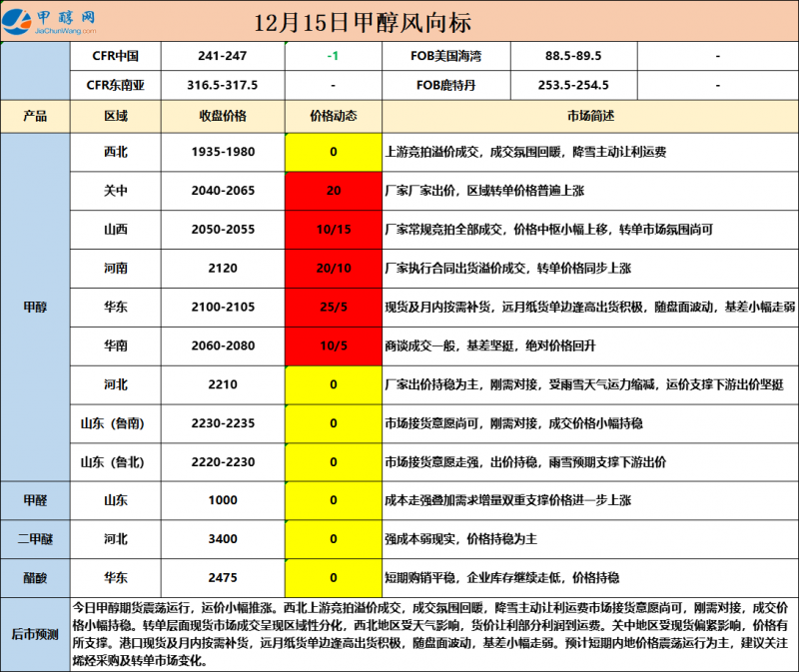The height and width of the screenshot is (672, 799).
Task: Click the red 25/5 cell for 华东 methanol
Action: pos(333,307)
